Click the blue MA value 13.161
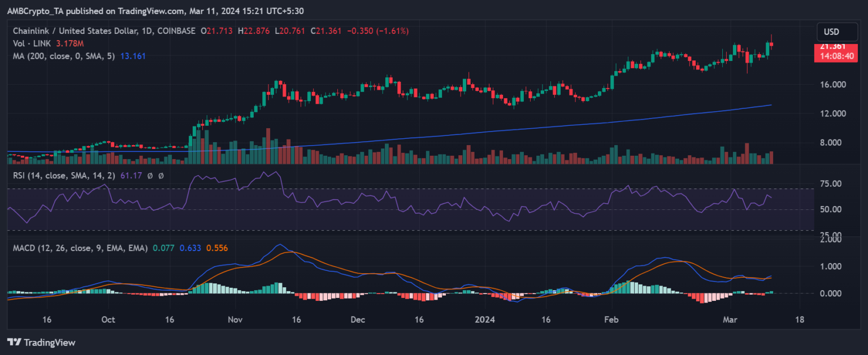The image size is (868, 355). 133,56
